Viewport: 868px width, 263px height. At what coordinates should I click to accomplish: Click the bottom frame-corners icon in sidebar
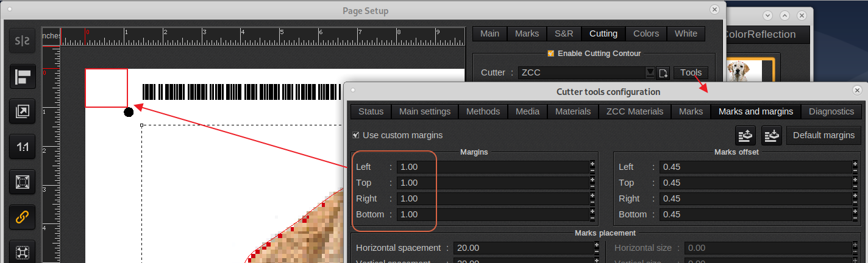click(x=23, y=251)
